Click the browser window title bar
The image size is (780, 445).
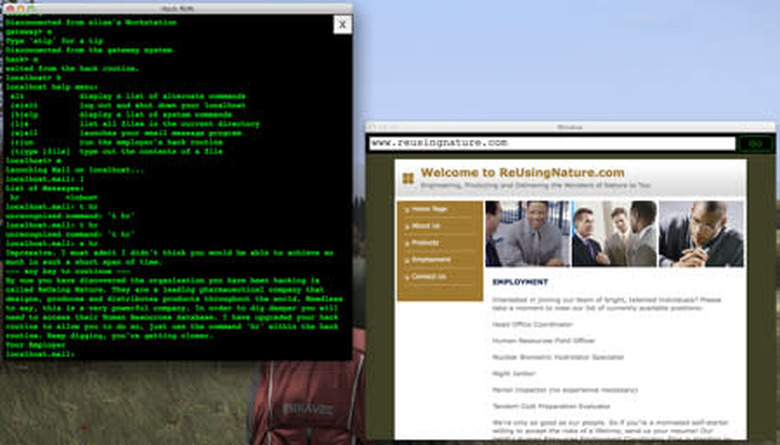pyautogui.click(x=570, y=127)
